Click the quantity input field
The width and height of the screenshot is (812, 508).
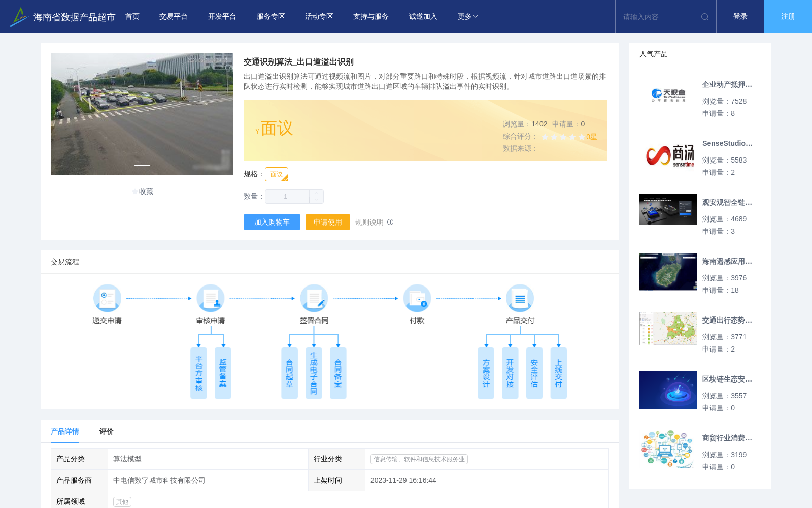click(287, 197)
